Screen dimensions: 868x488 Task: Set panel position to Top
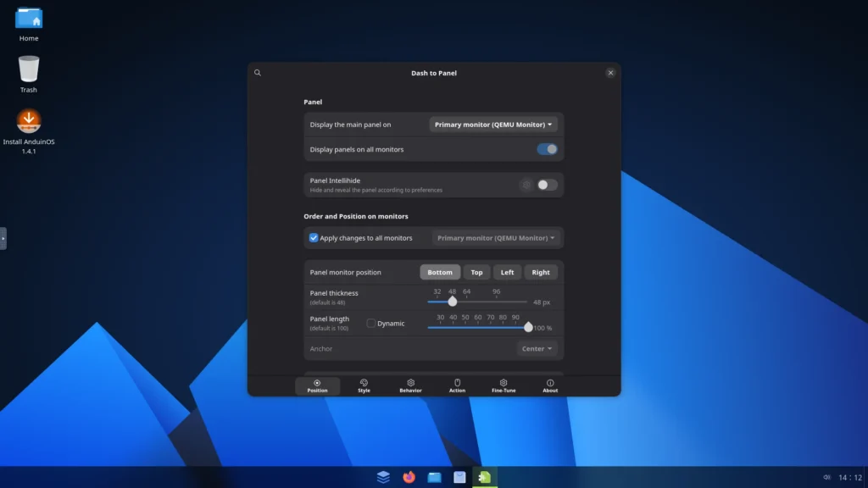(x=476, y=272)
